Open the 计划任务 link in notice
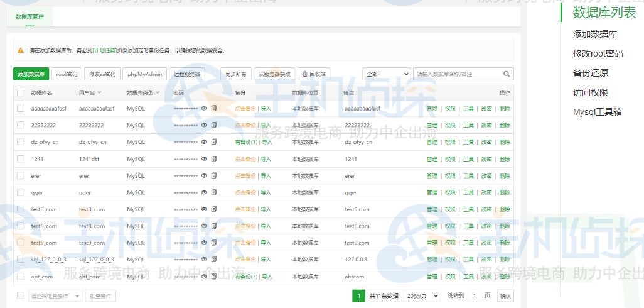644x308 pixels. pyautogui.click(x=105, y=50)
